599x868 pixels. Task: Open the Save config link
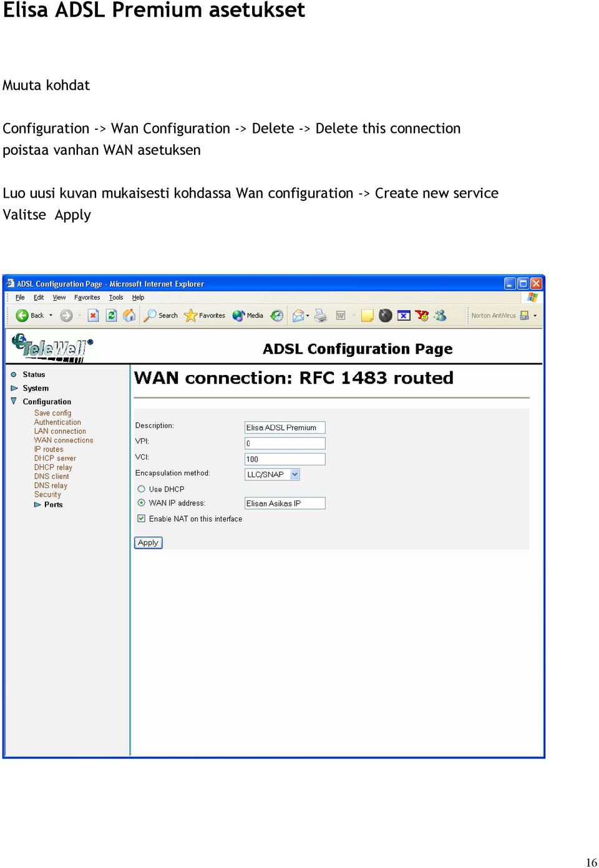pyautogui.click(x=53, y=413)
